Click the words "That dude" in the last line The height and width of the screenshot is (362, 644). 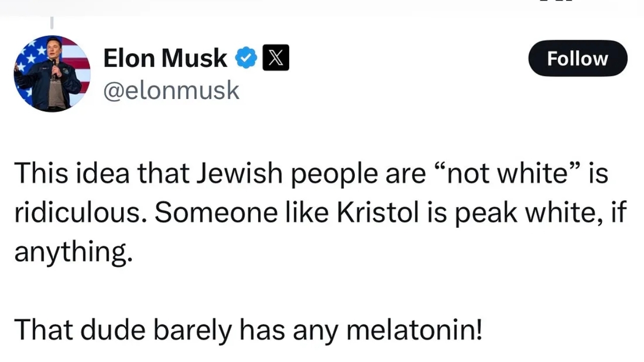(79, 330)
